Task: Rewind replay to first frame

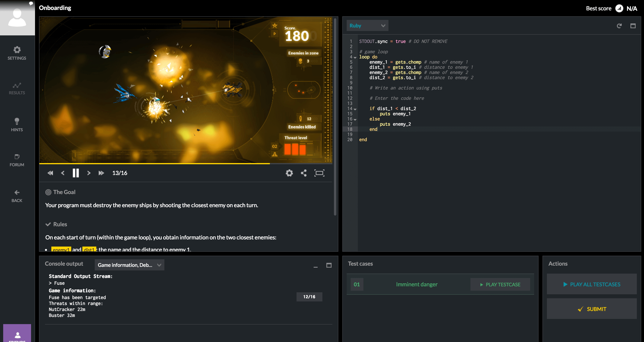Action: pyautogui.click(x=50, y=173)
